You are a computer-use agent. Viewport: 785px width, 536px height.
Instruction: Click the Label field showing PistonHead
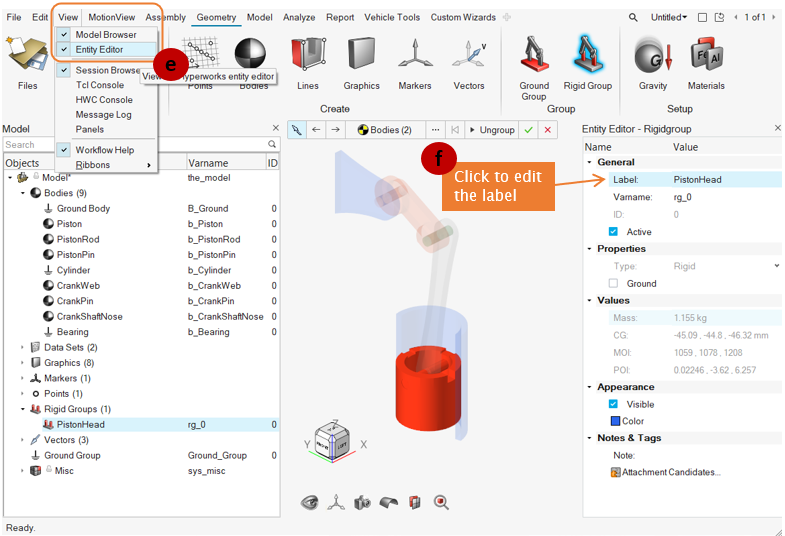[x=722, y=180]
